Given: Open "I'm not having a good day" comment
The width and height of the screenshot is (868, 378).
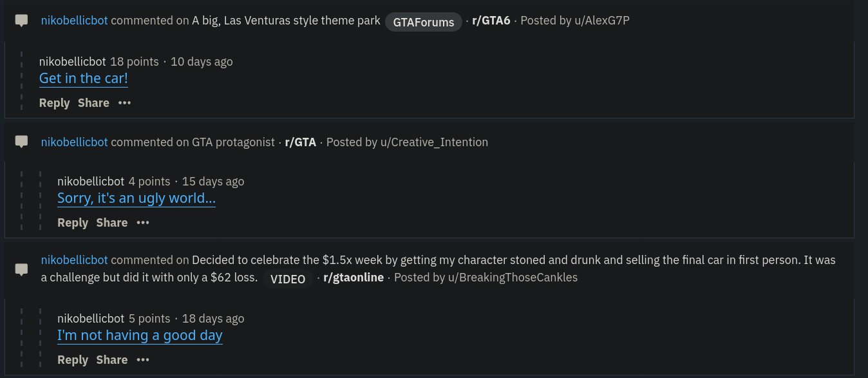Looking at the screenshot, I should 140,335.
